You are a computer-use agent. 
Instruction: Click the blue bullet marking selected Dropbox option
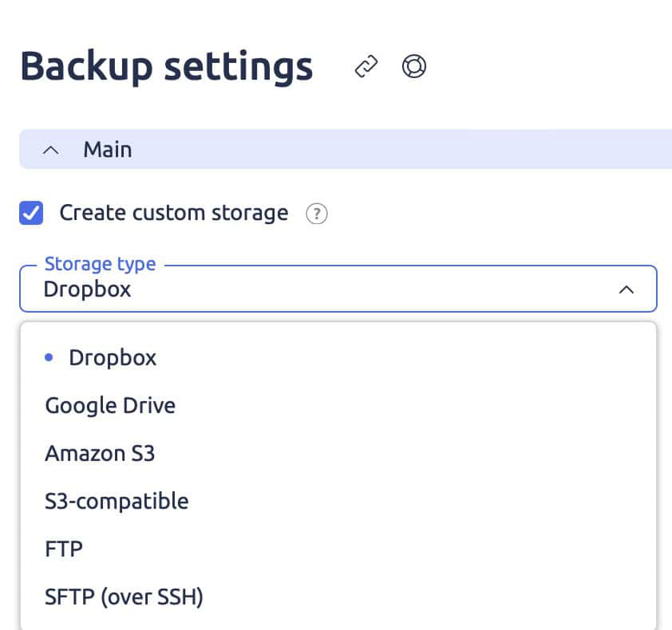pyautogui.click(x=49, y=357)
